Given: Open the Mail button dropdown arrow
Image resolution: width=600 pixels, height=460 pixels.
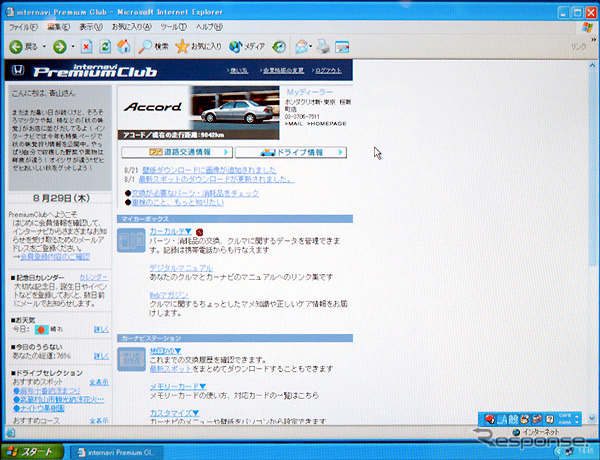Looking at the screenshot, I should (x=310, y=47).
